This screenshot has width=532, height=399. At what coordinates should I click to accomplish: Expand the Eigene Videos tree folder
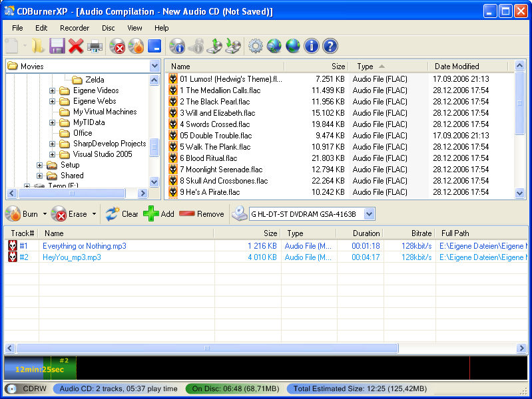click(x=53, y=90)
